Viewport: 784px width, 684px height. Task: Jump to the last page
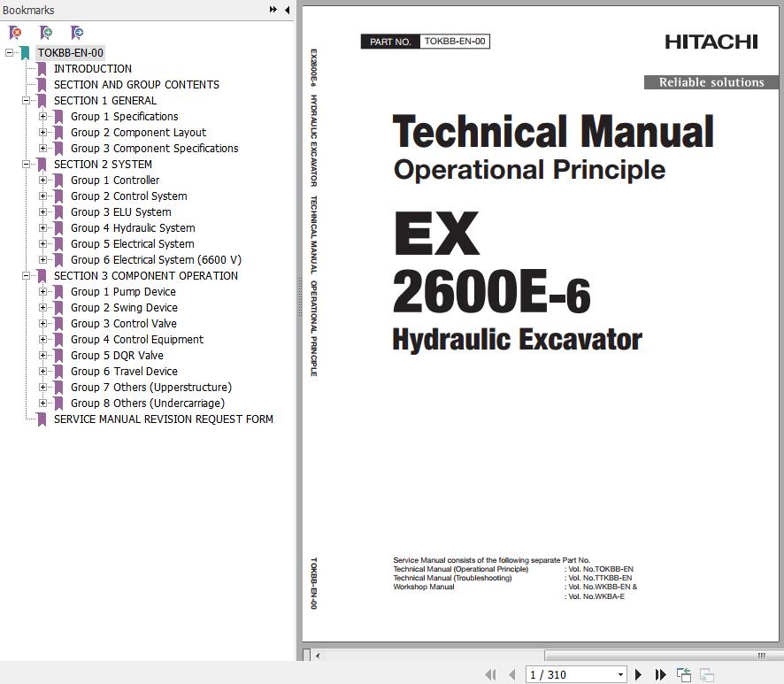pyautogui.click(x=660, y=674)
